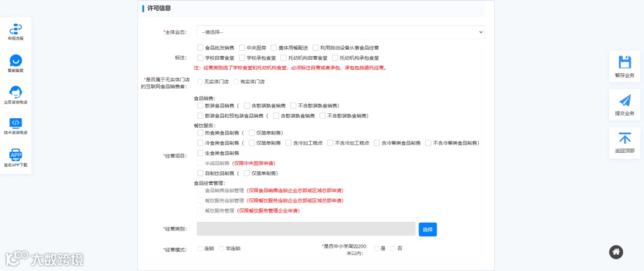The height and width of the screenshot is (271, 644).
Task: Open the 智能客服 chat icon
Action: tap(16, 61)
